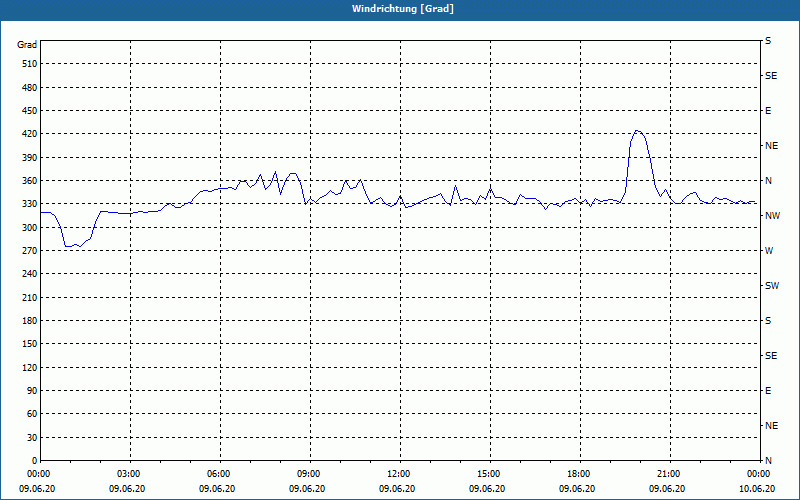
Task: Select the 120 y-axis value
Action: point(30,367)
